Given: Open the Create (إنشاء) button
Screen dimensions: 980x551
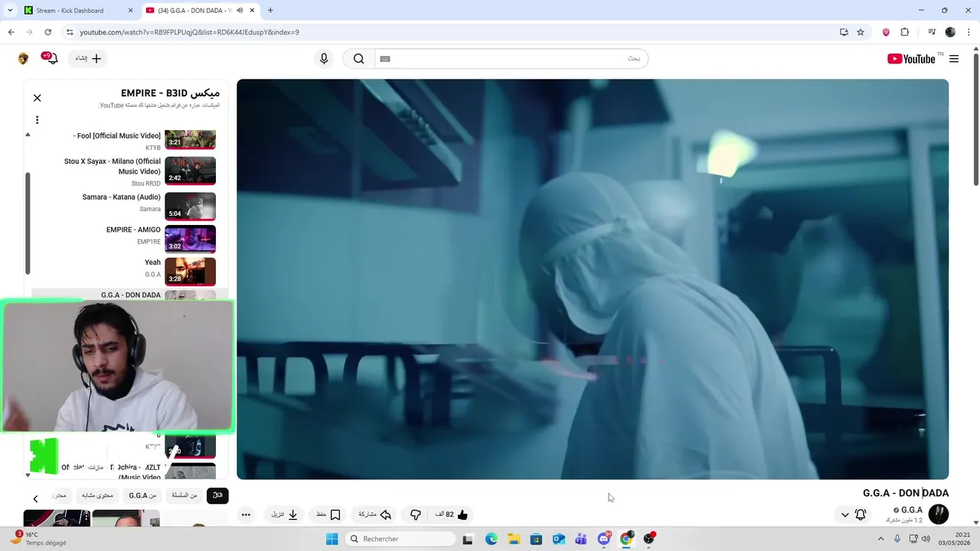Looking at the screenshot, I should point(88,59).
